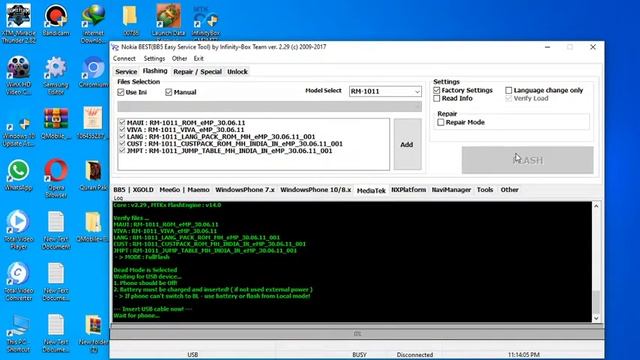Open the Settings menu

(154, 58)
